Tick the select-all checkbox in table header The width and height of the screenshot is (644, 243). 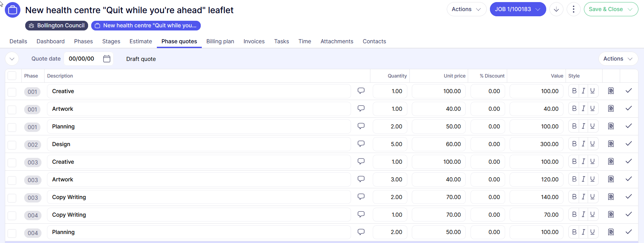12,76
